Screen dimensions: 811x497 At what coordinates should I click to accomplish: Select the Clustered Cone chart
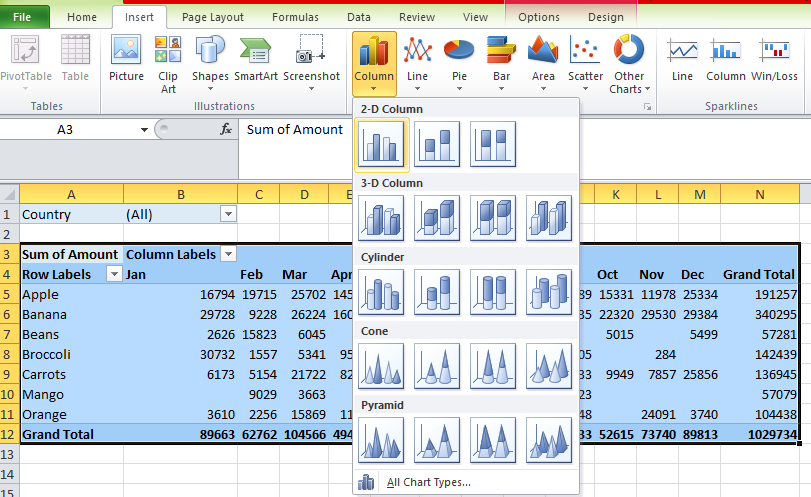pos(382,366)
